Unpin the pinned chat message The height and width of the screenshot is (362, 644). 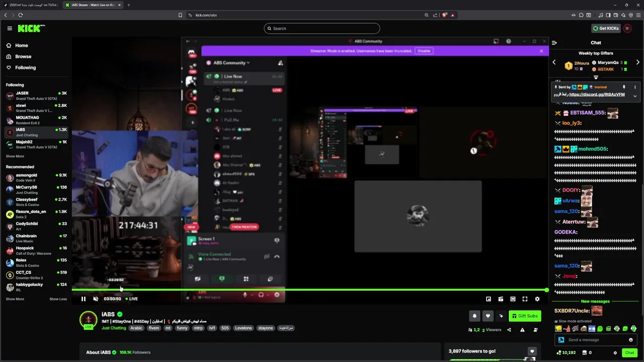click(x=624, y=87)
